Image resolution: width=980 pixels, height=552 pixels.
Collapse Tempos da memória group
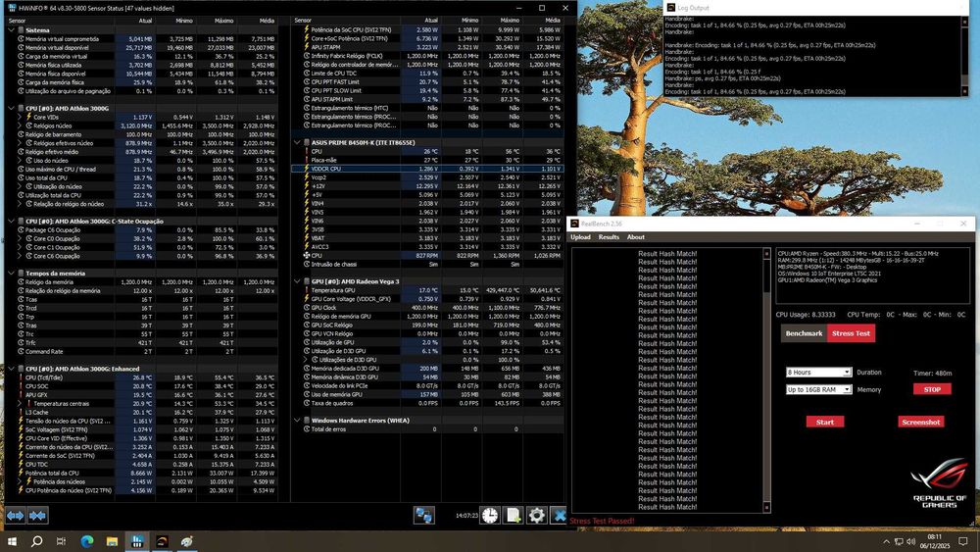click(11, 274)
